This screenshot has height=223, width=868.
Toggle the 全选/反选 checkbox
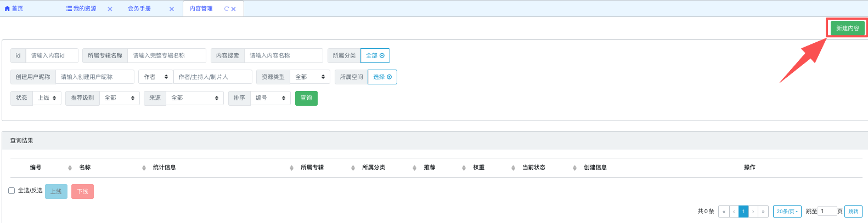pos(12,191)
